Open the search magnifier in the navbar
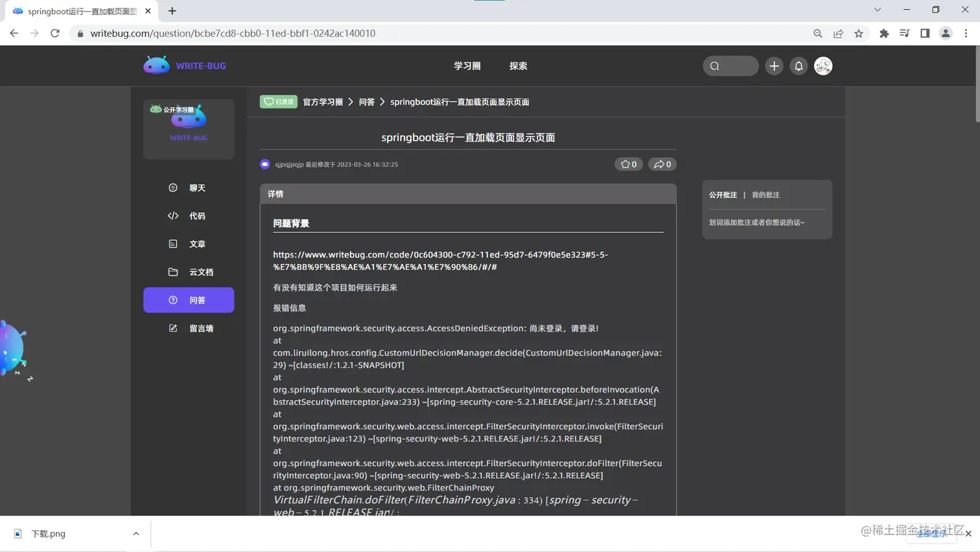 click(x=714, y=66)
